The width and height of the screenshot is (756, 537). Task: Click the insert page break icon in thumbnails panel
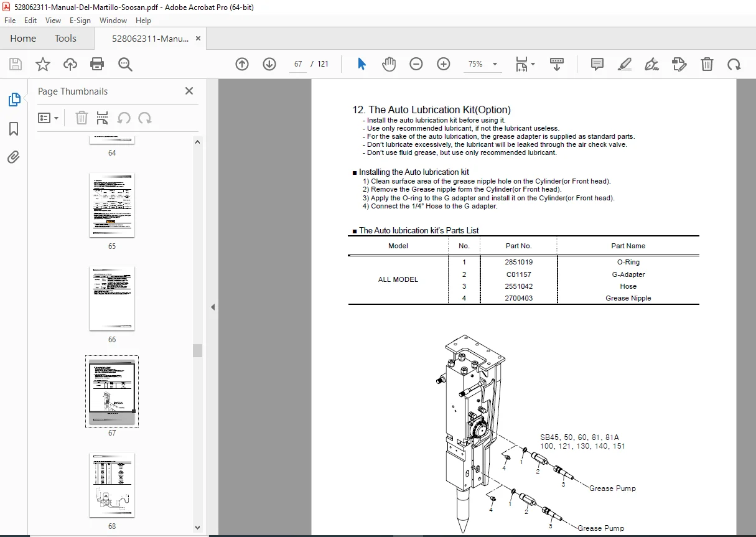[103, 118]
